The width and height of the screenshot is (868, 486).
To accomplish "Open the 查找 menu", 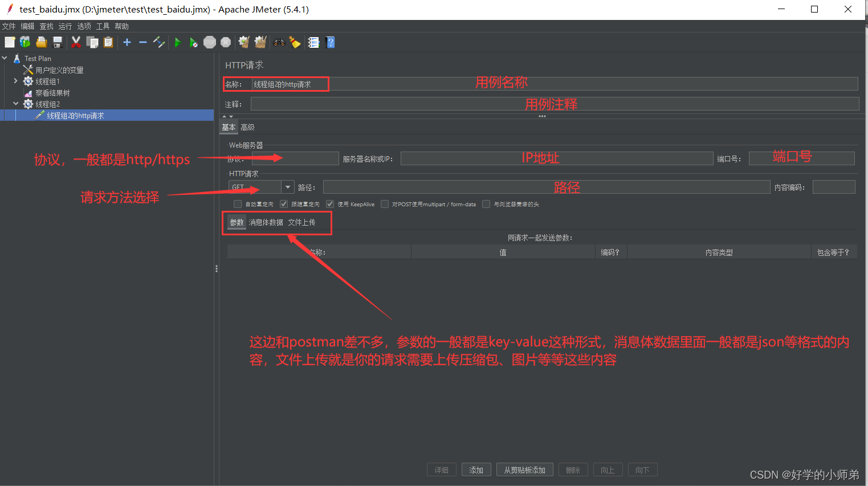I will click(46, 26).
